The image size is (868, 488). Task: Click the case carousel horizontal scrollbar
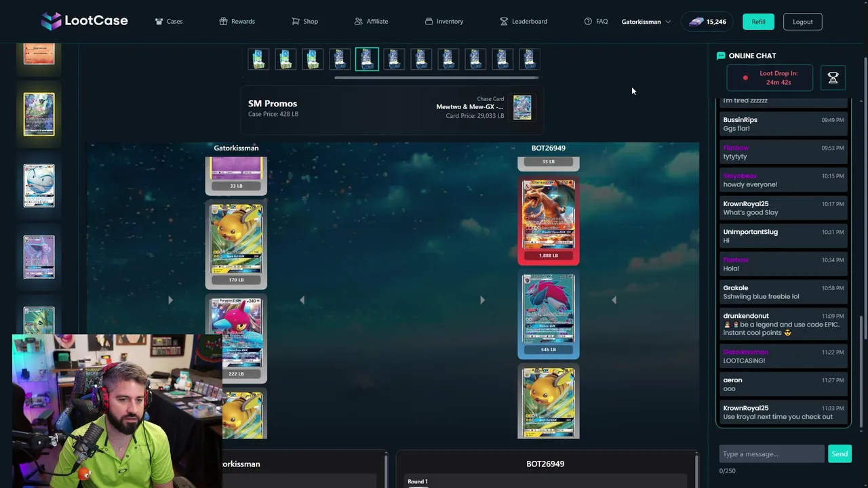(x=437, y=77)
